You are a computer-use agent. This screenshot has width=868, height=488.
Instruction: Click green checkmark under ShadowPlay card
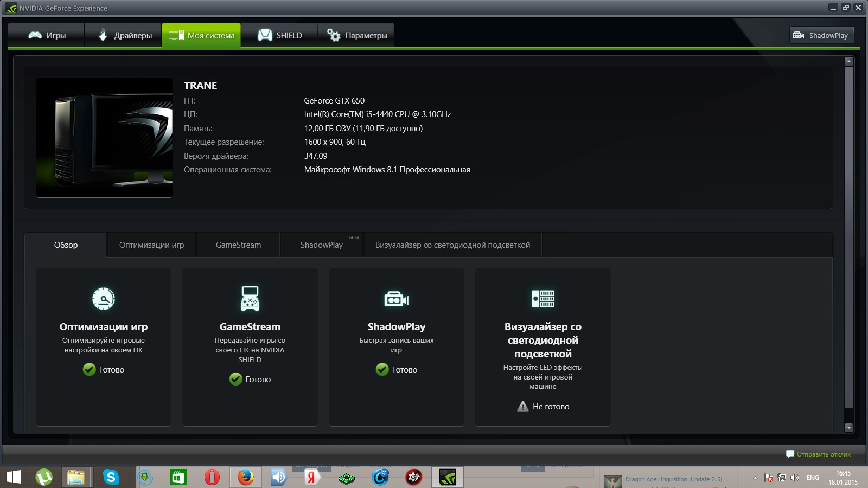[x=382, y=369]
